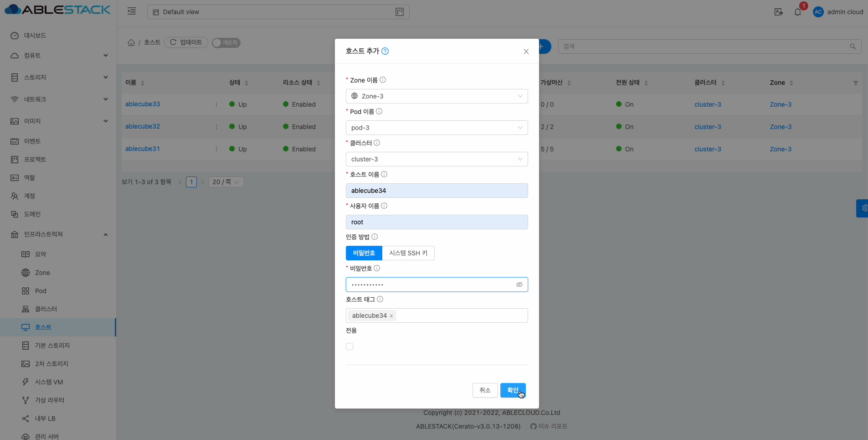Click the search magnifier icon

[x=853, y=47]
